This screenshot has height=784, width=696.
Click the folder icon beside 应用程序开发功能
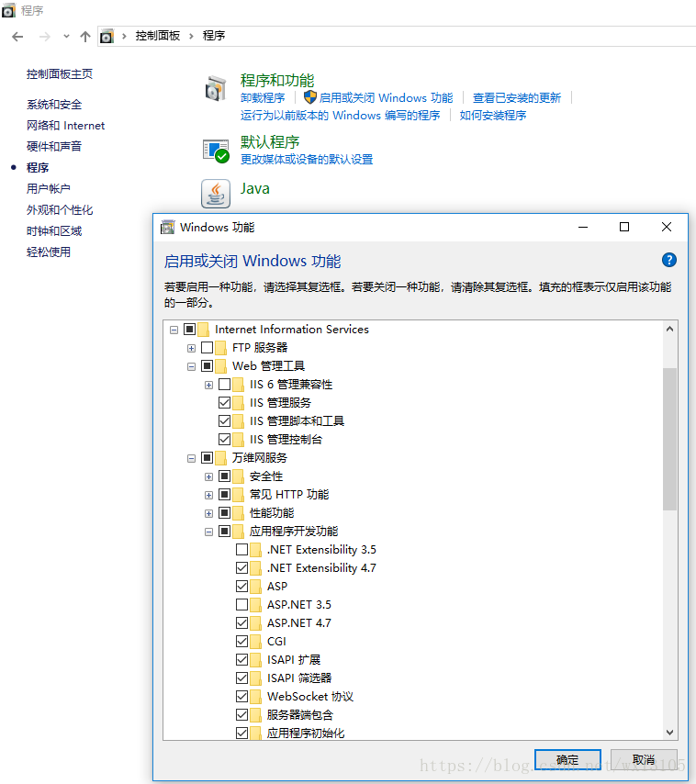pos(238,532)
